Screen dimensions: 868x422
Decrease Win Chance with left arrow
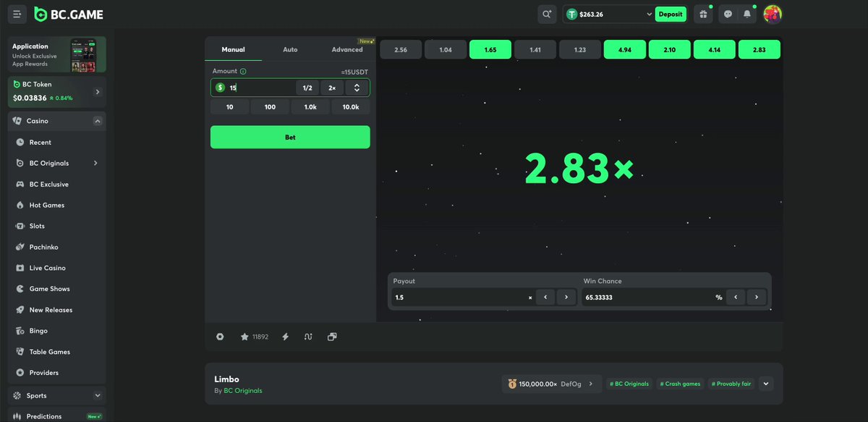736,297
